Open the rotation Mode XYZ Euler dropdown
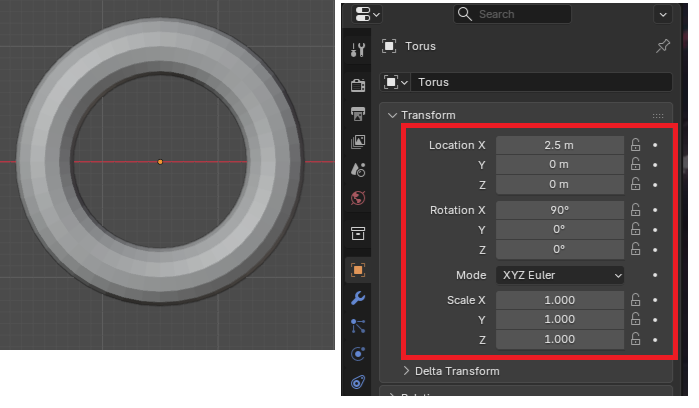 click(x=560, y=275)
